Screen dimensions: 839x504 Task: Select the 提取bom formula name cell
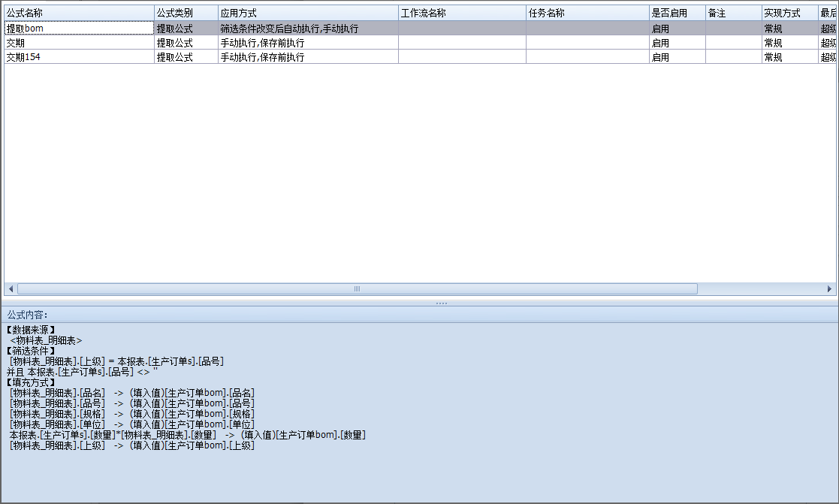click(79, 29)
